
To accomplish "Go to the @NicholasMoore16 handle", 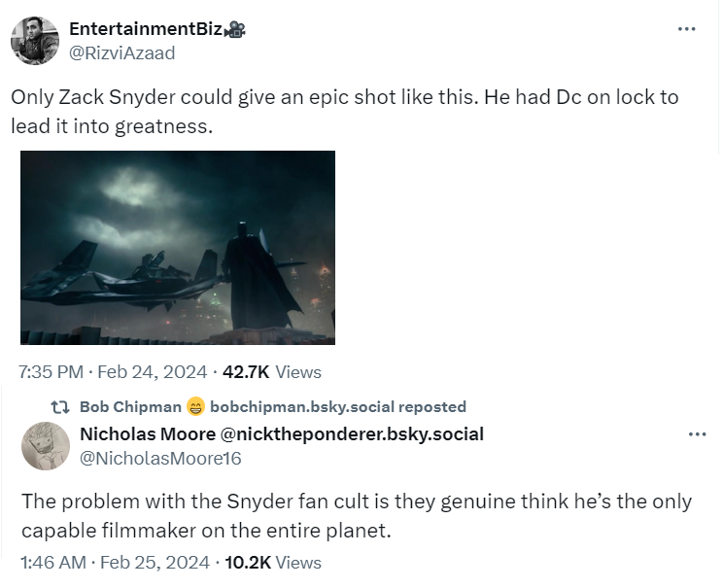I will (160, 457).
